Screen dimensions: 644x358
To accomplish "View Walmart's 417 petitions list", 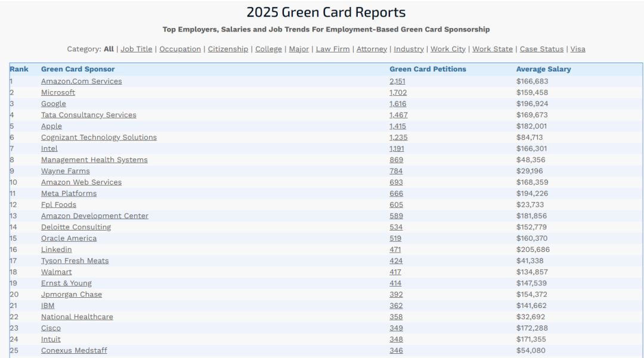I will click(x=396, y=272).
